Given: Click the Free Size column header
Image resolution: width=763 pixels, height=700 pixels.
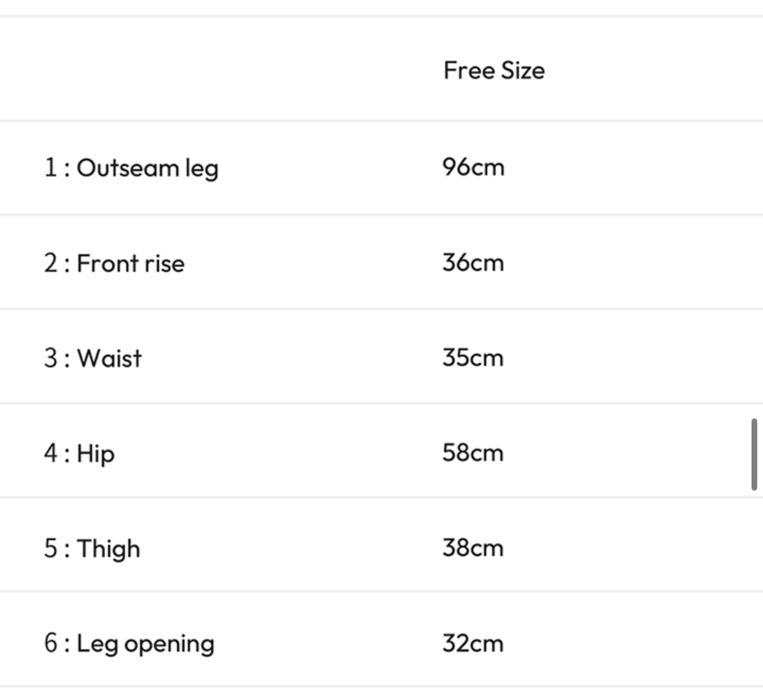Looking at the screenshot, I should pyautogui.click(x=493, y=70).
